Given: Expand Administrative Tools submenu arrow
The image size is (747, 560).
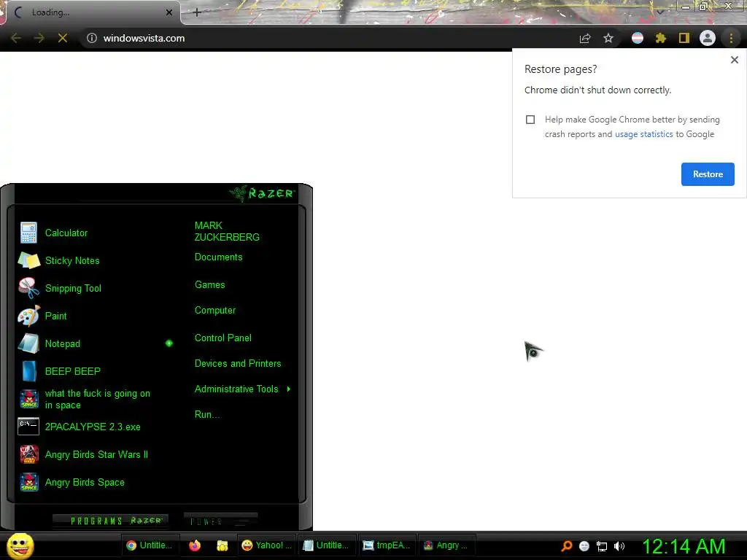Looking at the screenshot, I should click(x=289, y=389).
